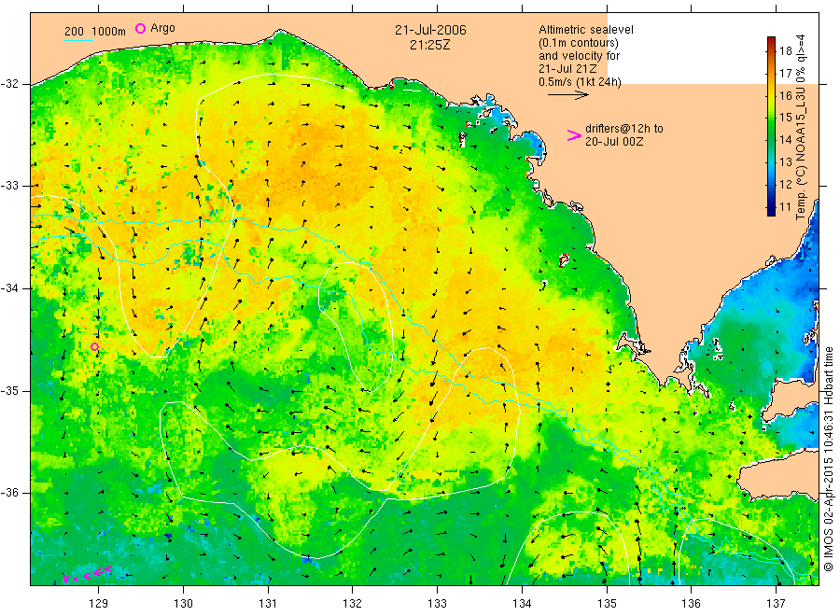
Task: Click the 129 longitude axis label
Action: click(x=99, y=604)
